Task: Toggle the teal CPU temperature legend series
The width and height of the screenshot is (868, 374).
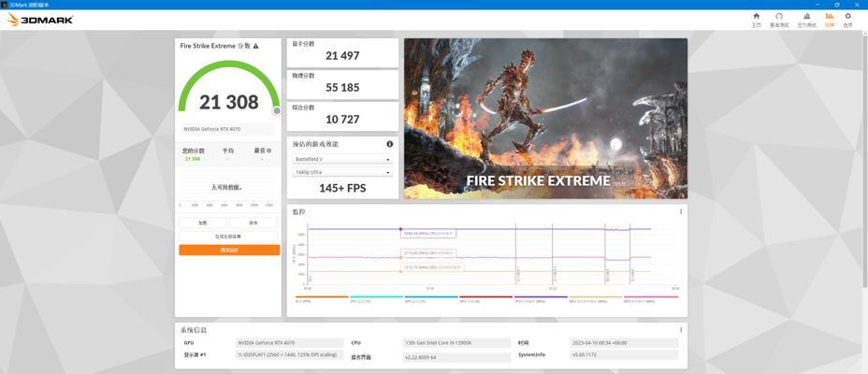Action: click(x=376, y=299)
